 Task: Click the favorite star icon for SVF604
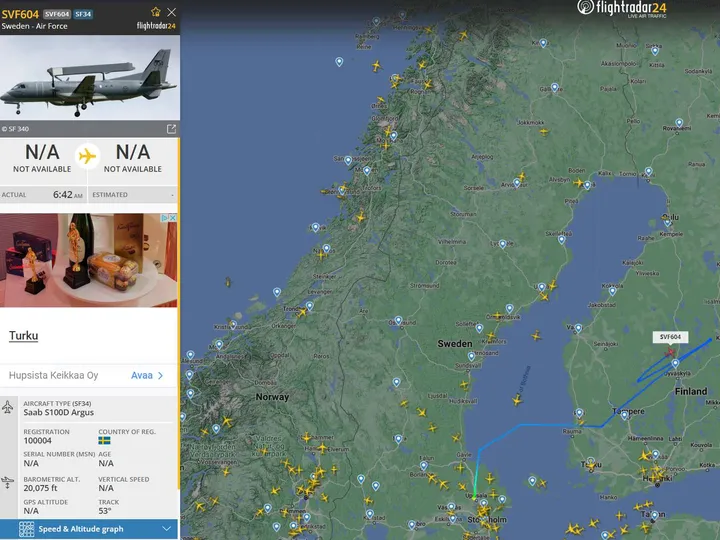(156, 12)
